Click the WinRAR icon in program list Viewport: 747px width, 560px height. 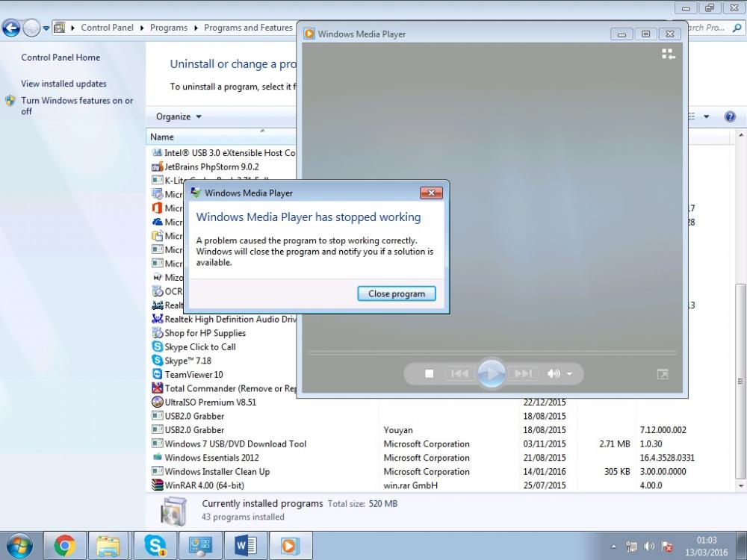point(157,485)
